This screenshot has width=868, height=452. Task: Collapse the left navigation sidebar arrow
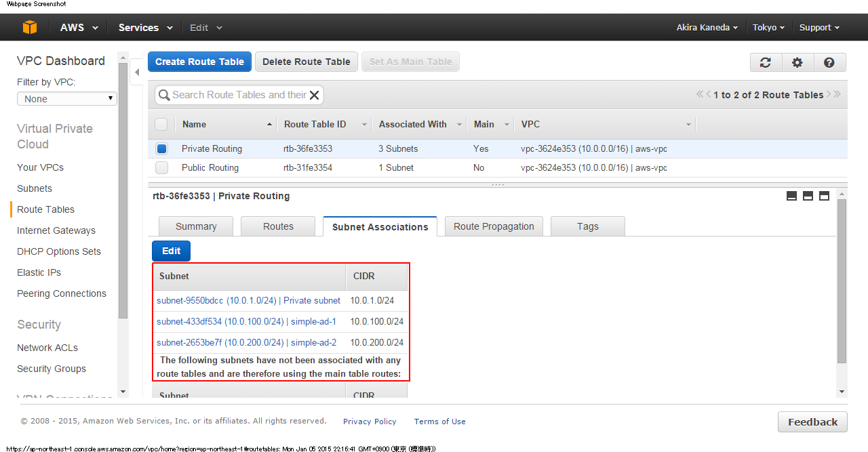point(137,72)
